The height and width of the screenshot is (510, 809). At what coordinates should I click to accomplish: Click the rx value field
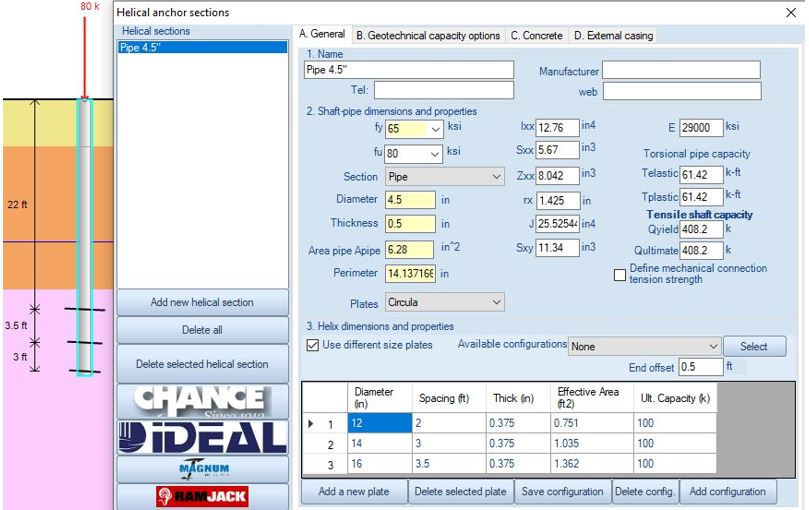(557, 200)
